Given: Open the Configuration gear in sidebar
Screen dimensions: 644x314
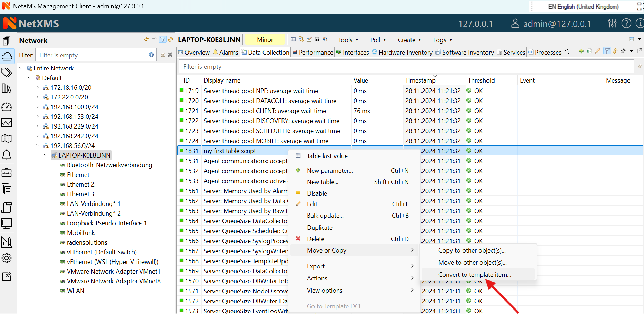Looking at the screenshot, I should click(x=7, y=258).
